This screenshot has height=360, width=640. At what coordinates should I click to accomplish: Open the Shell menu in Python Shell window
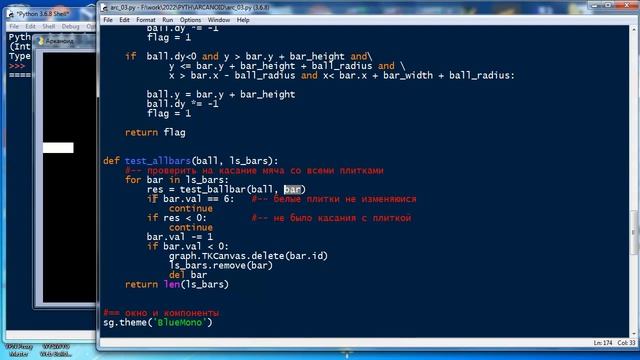[49, 27]
